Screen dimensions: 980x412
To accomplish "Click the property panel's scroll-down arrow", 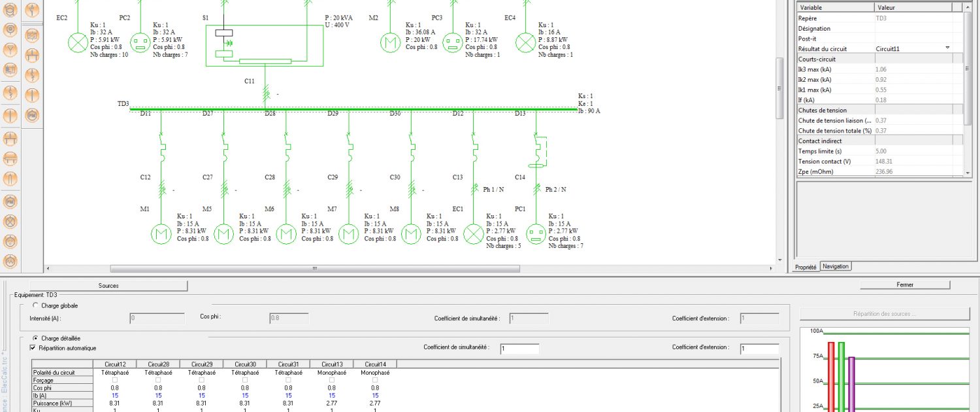I will click(x=968, y=173).
